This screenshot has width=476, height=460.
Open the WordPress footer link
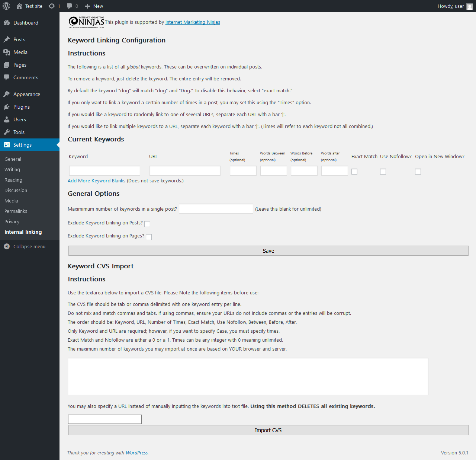point(136,453)
